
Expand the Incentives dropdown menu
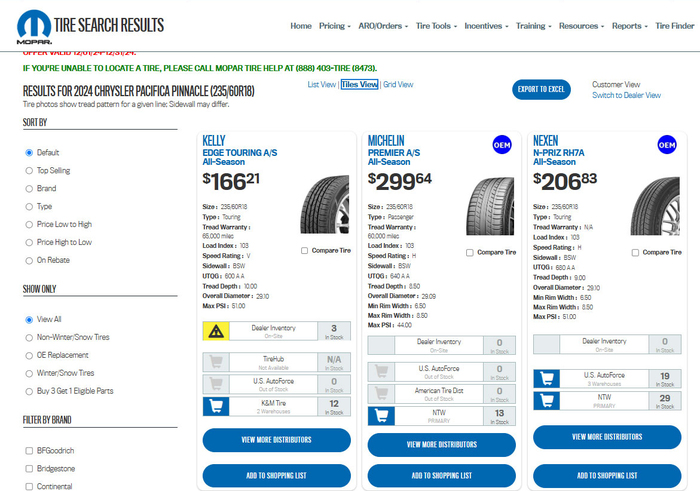point(487,26)
